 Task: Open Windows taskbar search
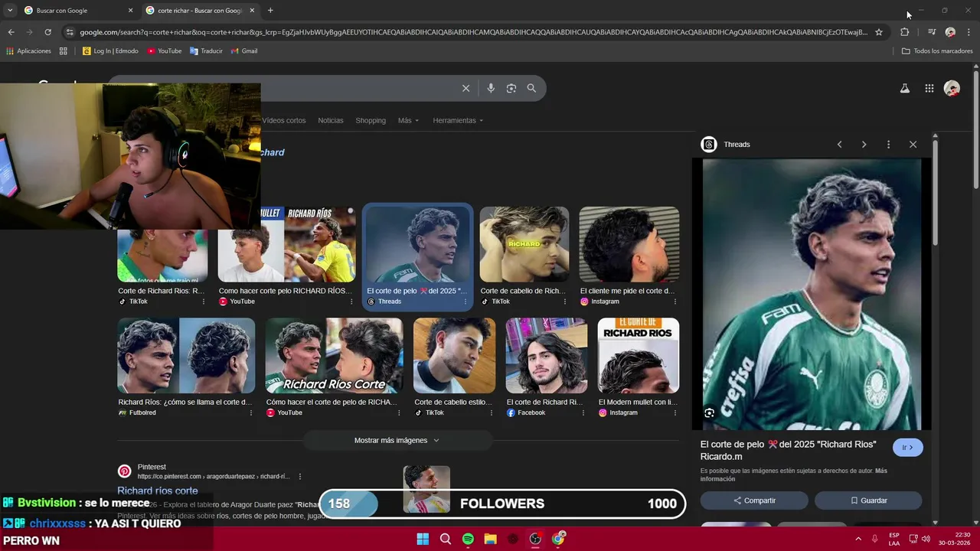pyautogui.click(x=445, y=539)
